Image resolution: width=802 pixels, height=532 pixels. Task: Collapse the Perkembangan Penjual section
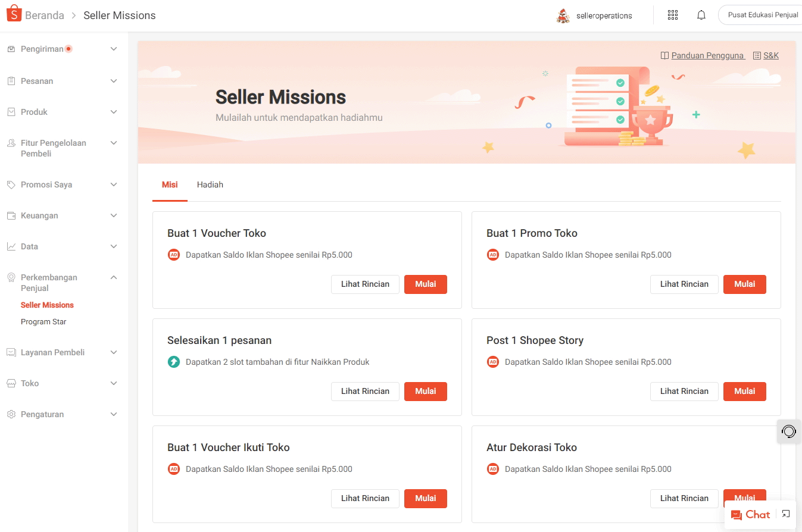(114, 277)
